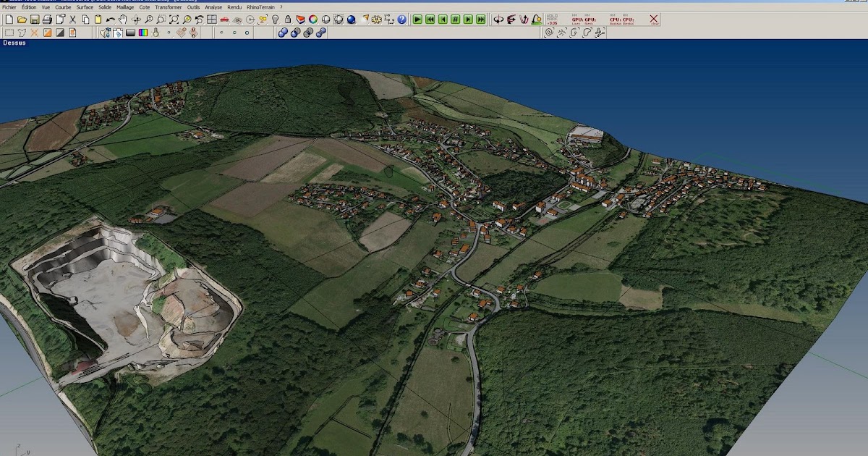Click the green Play button
Viewport: 868px width, 456px height.
[x=418, y=20]
